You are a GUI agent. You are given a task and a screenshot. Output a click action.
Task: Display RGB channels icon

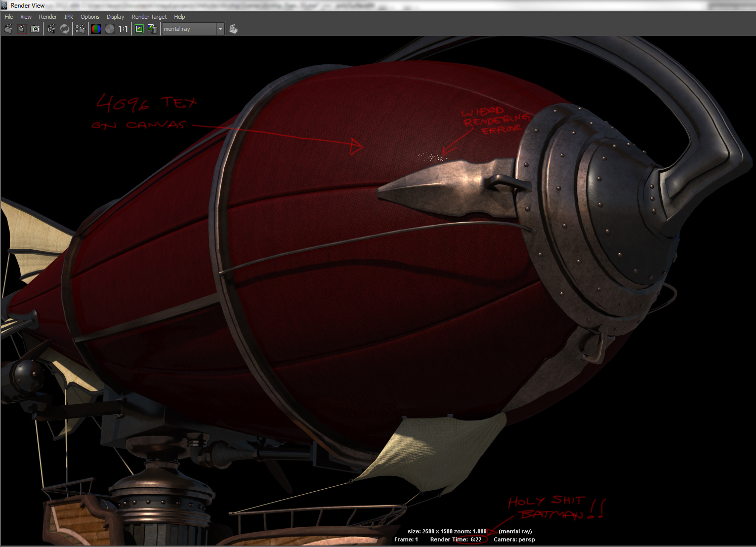[x=96, y=29]
